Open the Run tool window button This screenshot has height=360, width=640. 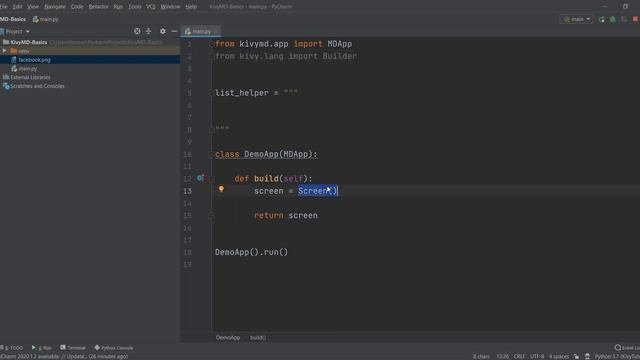coord(42,348)
